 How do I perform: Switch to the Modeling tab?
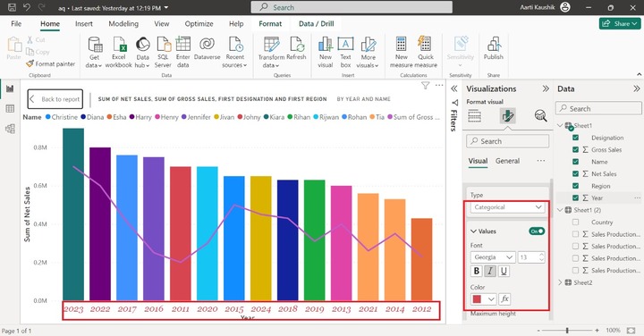(x=123, y=24)
